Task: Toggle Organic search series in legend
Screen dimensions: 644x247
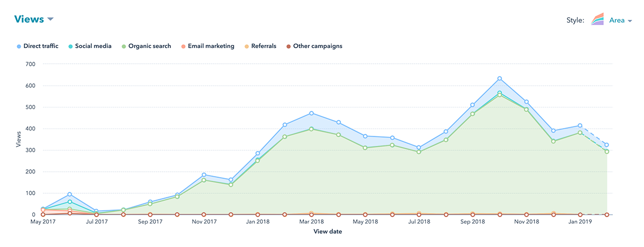Action: point(146,46)
